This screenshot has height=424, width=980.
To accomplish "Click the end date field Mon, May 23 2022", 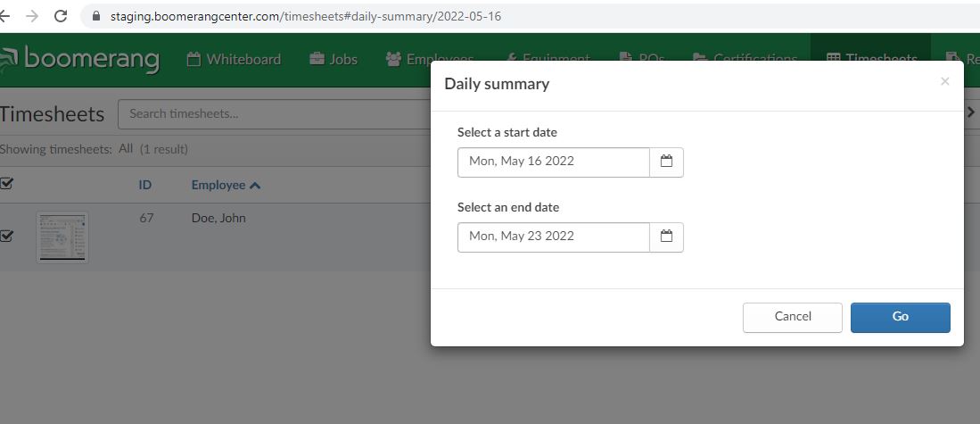I will (553, 237).
